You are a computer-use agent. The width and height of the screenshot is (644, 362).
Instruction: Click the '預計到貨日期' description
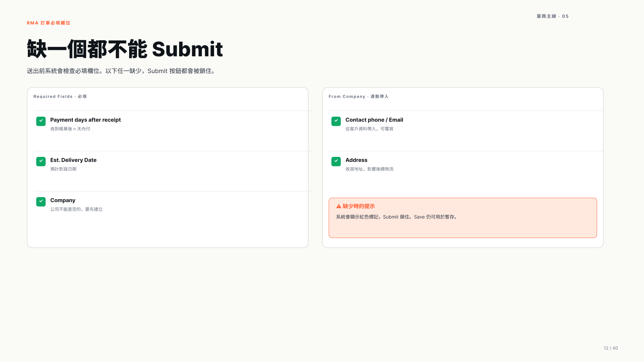[63, 169]
